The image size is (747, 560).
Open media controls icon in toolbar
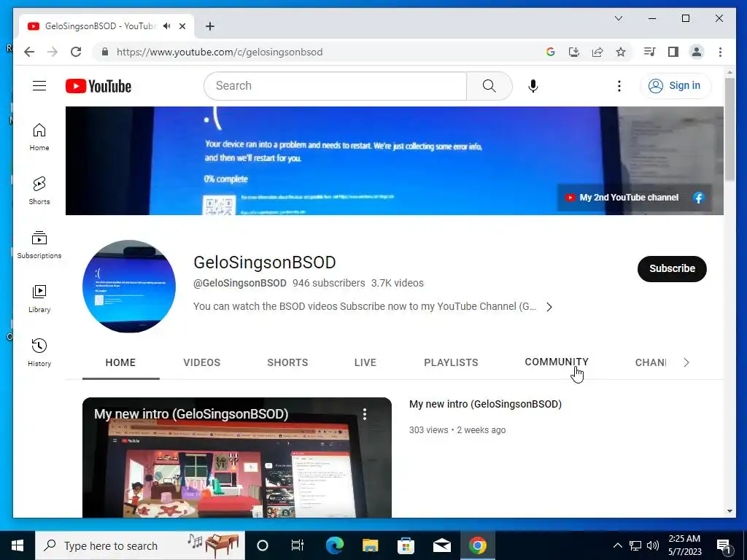click(x=649, y=52)
